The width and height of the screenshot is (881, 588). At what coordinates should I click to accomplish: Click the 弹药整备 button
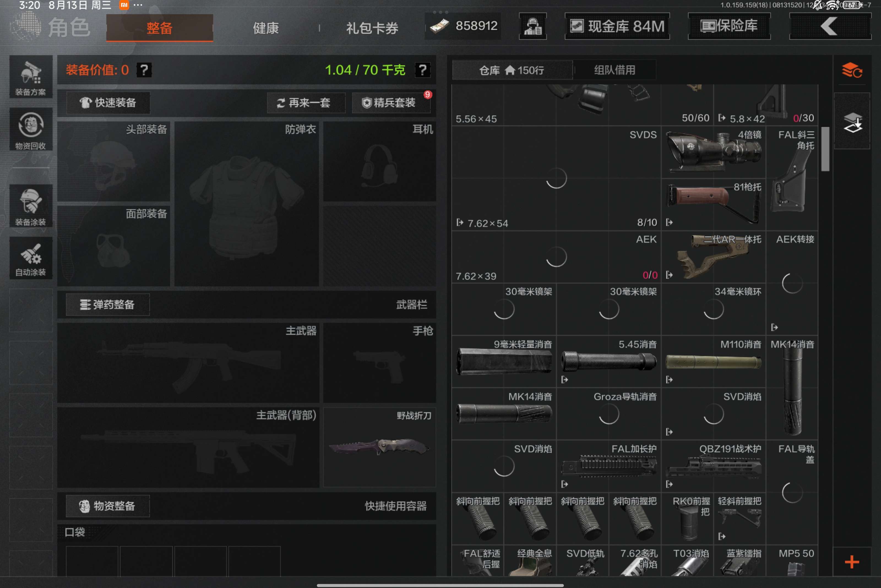tap(108, 304)
